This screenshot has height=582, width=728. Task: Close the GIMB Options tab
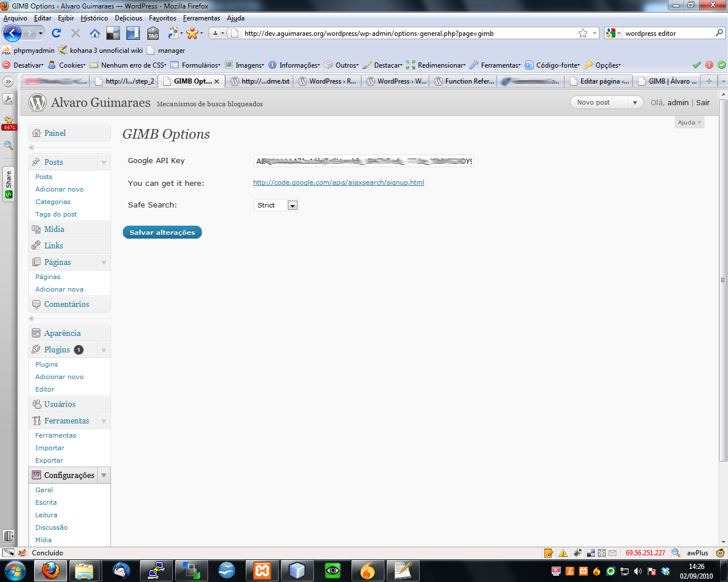coord(217,81)
